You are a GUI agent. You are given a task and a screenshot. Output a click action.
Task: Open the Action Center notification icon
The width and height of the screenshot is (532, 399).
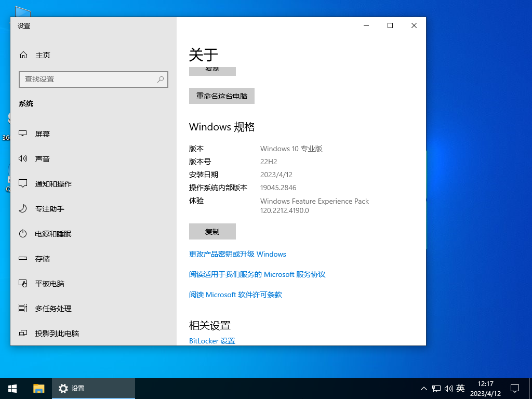[514, 388]
